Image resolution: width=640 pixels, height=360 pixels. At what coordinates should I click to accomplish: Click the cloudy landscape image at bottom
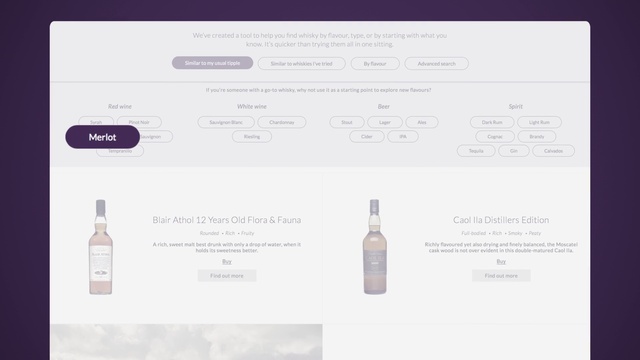point(186,342)
